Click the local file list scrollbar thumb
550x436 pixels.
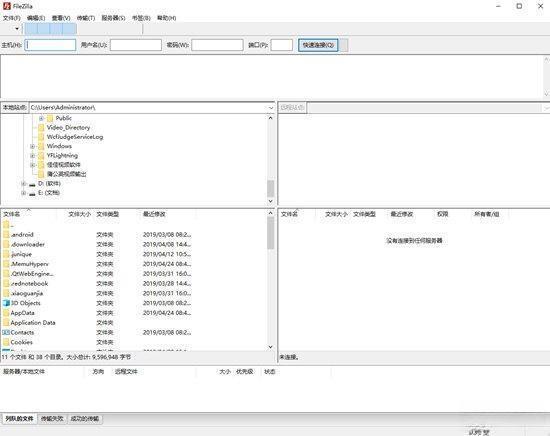(x=270, y=233)
